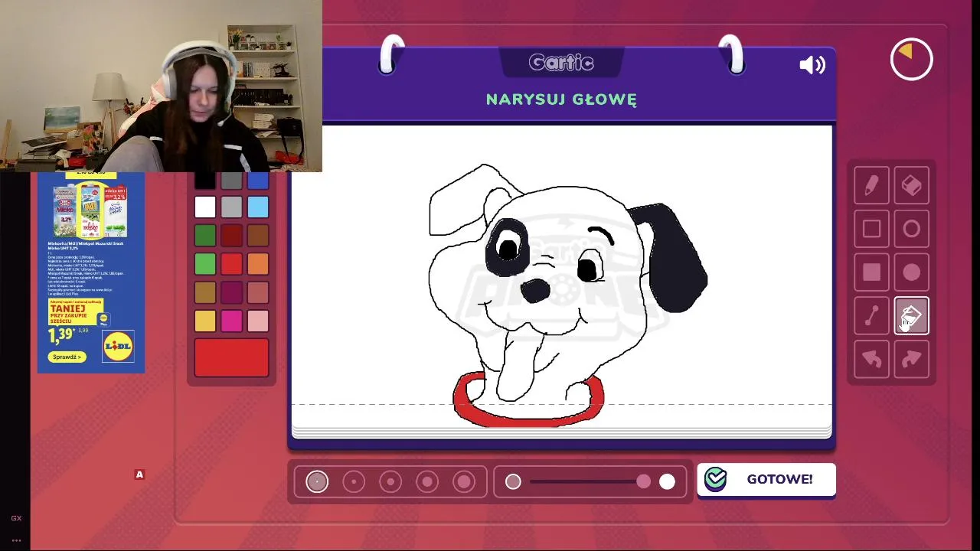Redo the undone stroke
The height and width of the screenshot is (551, 980).
click(911, 360)
